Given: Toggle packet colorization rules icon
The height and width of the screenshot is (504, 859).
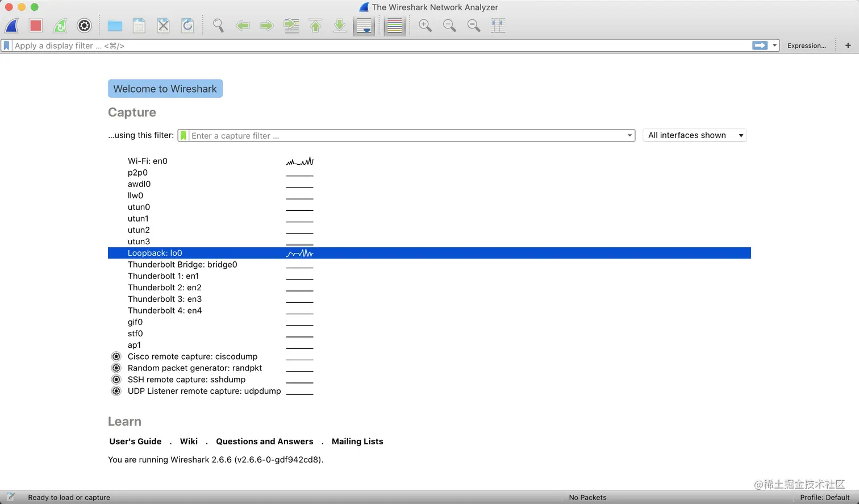Looking at the screenshot, I should (394, 26).
